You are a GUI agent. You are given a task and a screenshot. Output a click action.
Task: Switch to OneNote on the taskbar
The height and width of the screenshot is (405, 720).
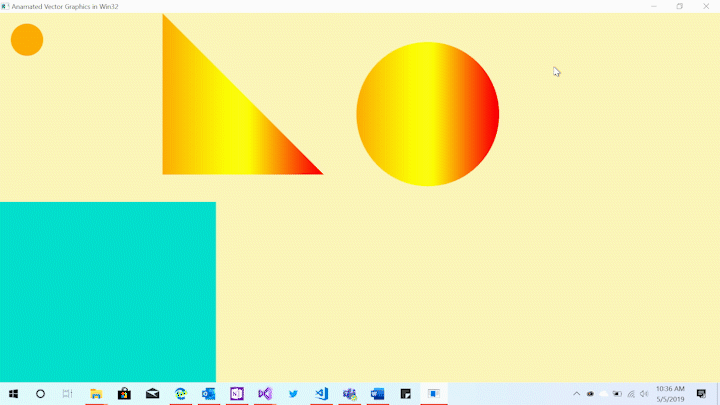(x=237, y=394)
